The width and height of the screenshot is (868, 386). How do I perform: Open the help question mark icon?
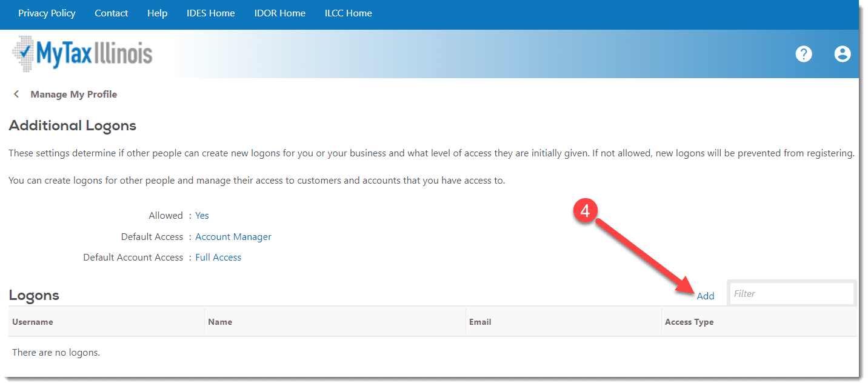803,54
